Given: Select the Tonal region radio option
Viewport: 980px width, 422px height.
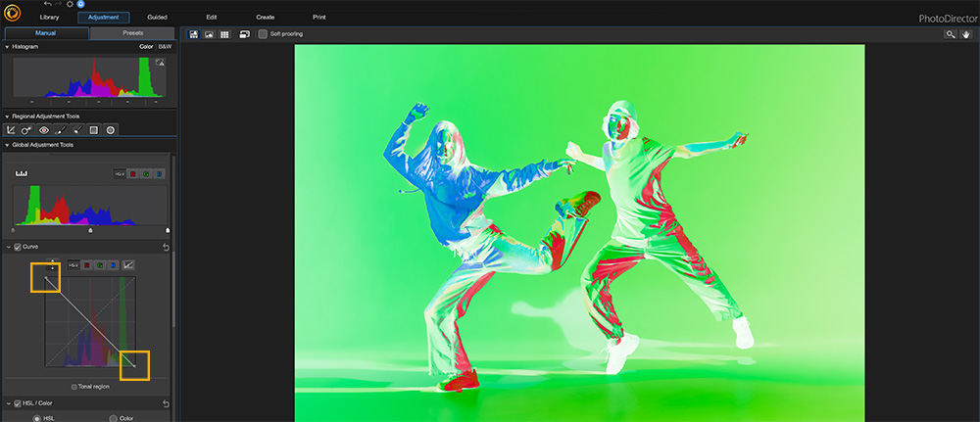Looking at the screenshot, I should click(x=74, y=387).
